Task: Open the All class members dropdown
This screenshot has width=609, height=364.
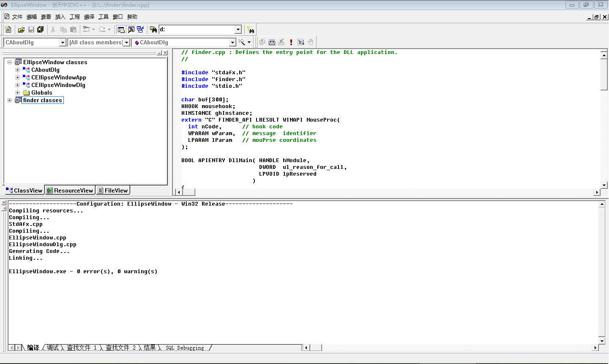Action: pos(126,43)
